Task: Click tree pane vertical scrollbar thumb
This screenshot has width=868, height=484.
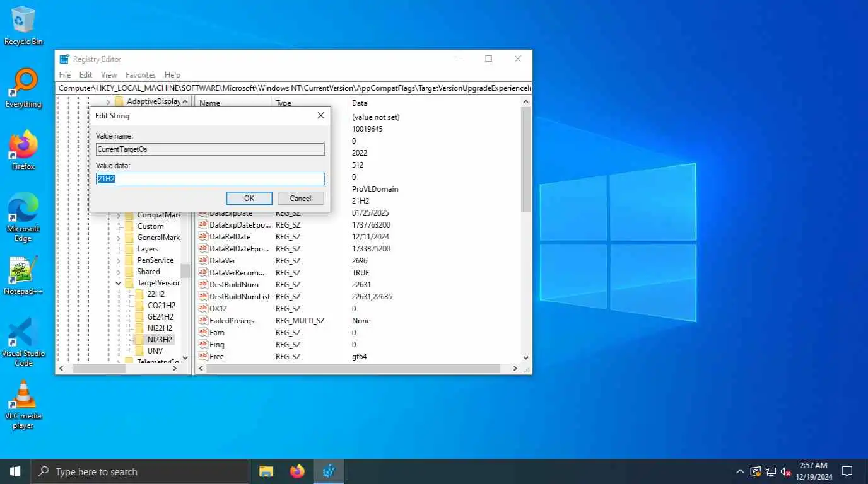Action: (185, 270)
